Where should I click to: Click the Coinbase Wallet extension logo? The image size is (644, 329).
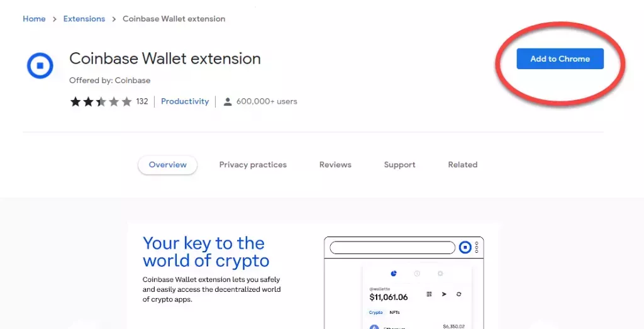pyautogui.click(x=40, y=66)
